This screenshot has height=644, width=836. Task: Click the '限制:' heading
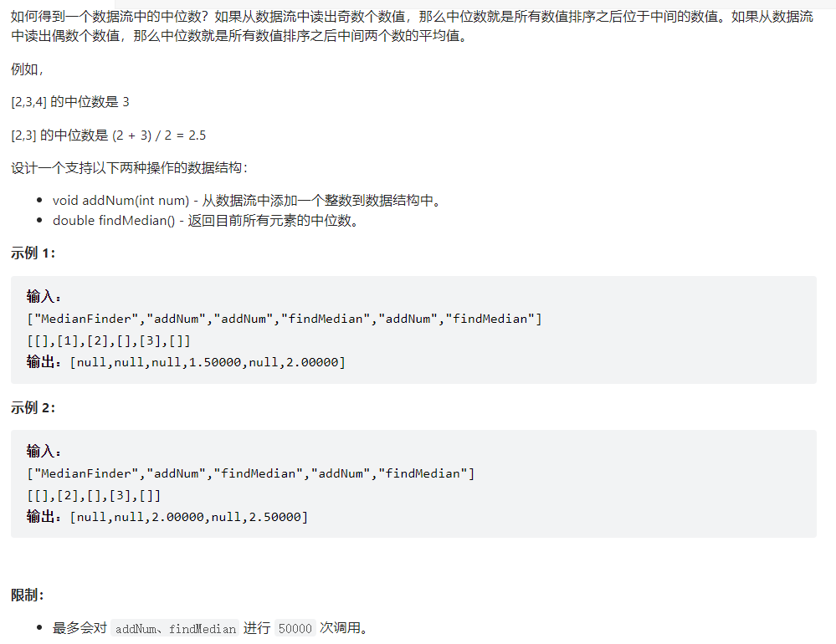point(28,595)
